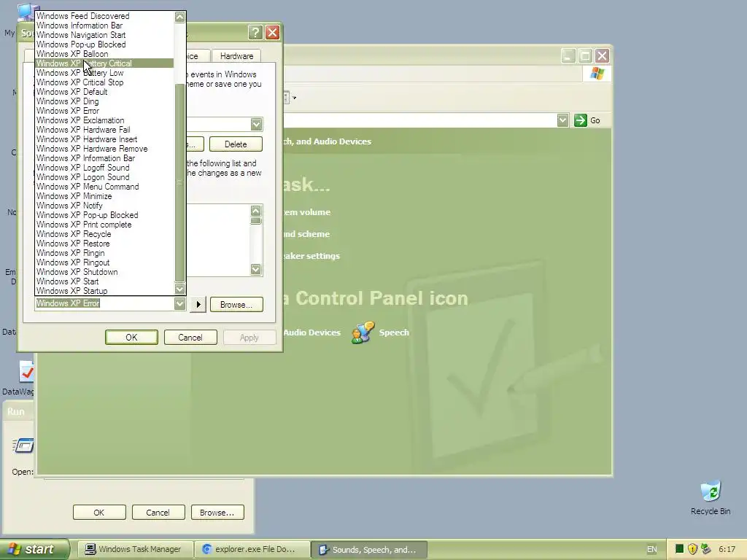The width and height of the screenshot is (747, 560).
Task: Select Windows XP Error in dropdown list
Action: coord(104,111)
